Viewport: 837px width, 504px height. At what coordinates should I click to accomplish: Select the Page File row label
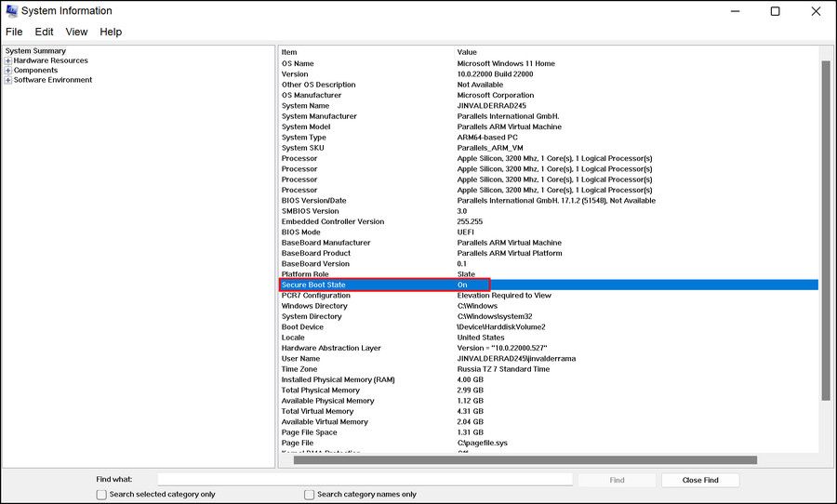[298, 443]
